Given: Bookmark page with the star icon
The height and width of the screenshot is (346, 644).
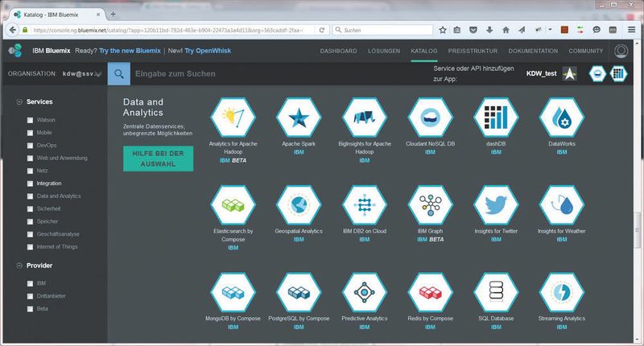Looking at the screenshot, I should 443,30.
